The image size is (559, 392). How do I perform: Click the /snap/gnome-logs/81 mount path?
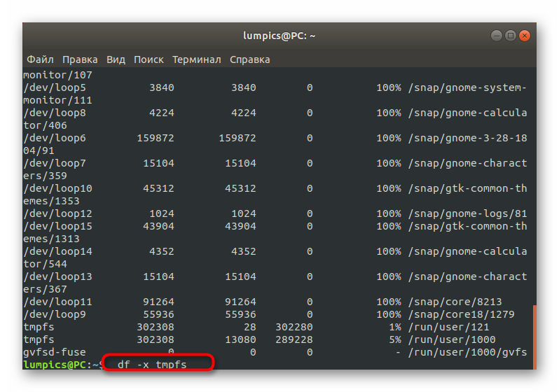point(468,213)
